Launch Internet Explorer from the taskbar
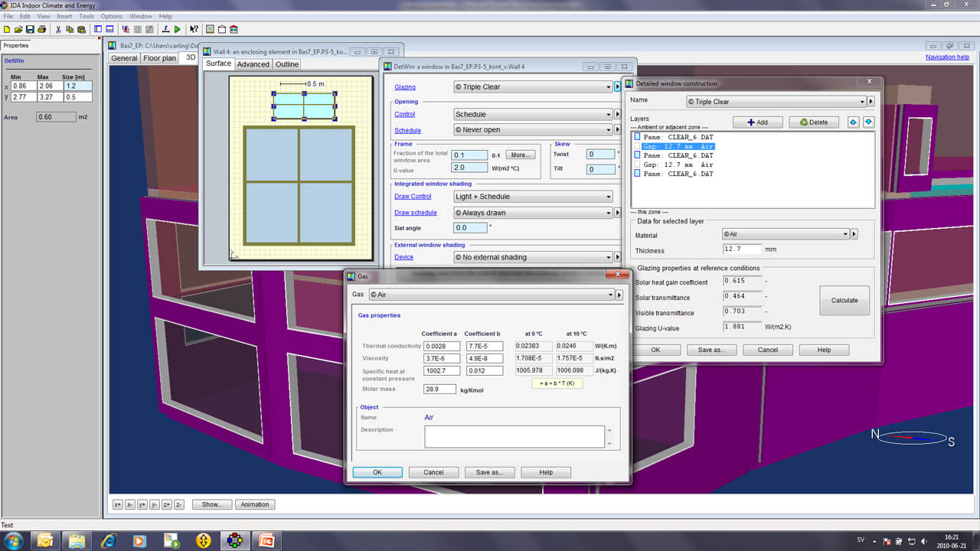This screenshot has height=551, width=980. 108,540
